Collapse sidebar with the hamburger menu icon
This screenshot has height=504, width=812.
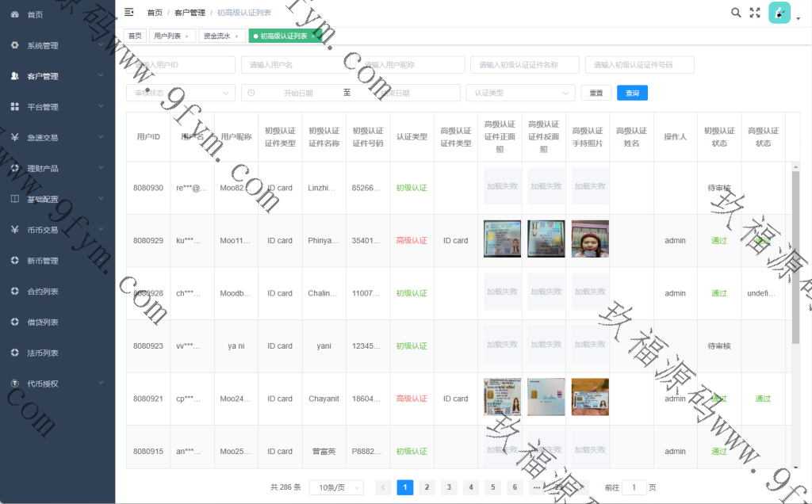(129, 12)
